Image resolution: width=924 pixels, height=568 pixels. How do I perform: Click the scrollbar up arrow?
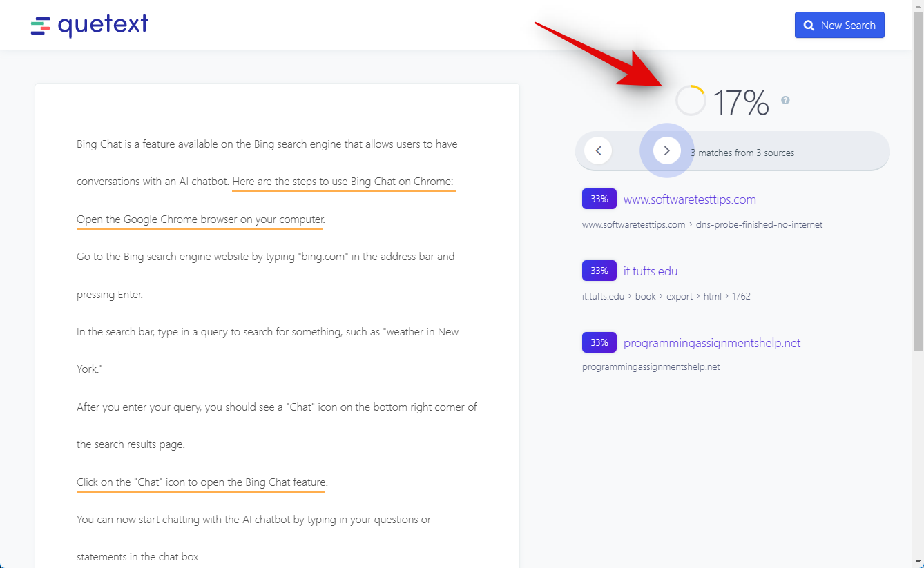918,6
